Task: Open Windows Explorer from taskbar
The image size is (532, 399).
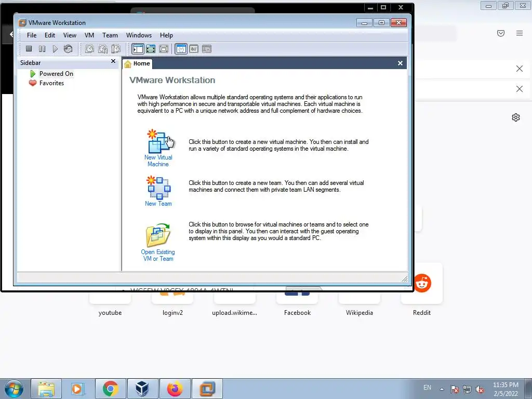Action: [x=46, y=389]
